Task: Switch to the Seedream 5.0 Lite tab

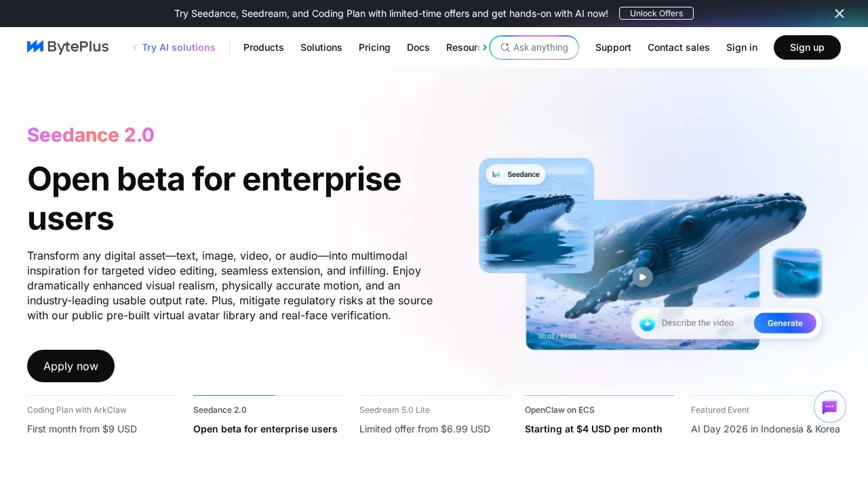Action: pyautogui.click(x=425, y=419)
